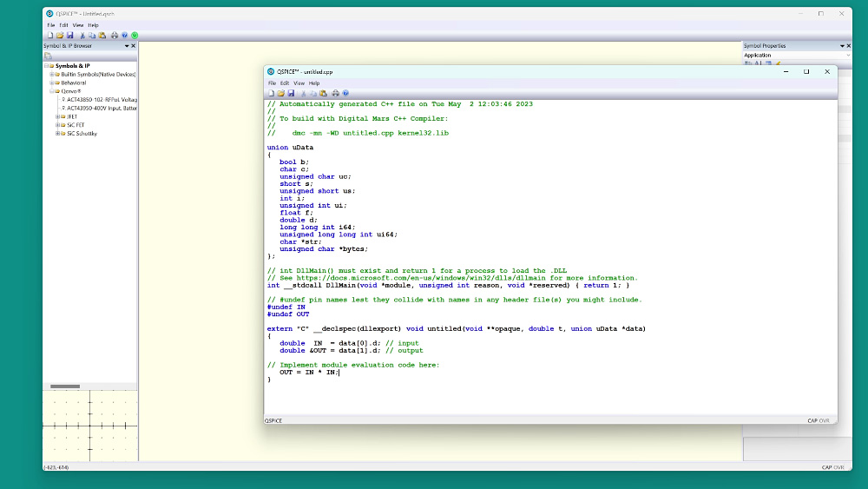Open Help menu in untitled.cpp editor
This screenshot has height=489, width=868.
click(314, 83)
